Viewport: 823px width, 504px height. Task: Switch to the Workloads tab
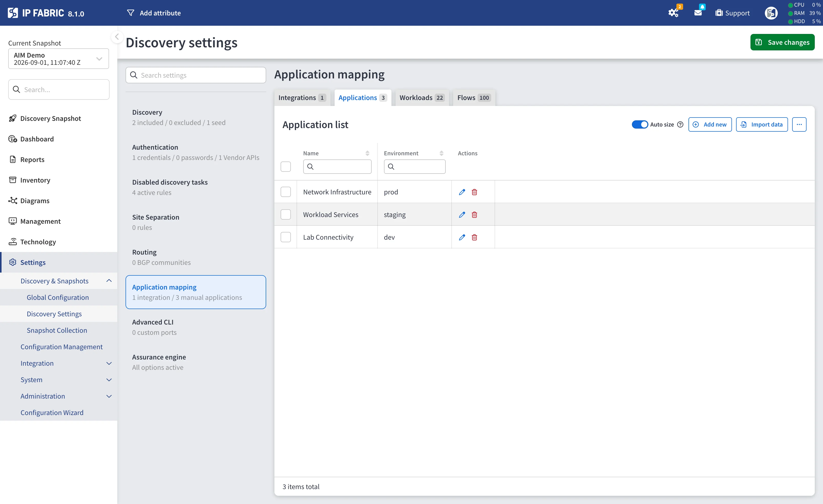(422, 97)
